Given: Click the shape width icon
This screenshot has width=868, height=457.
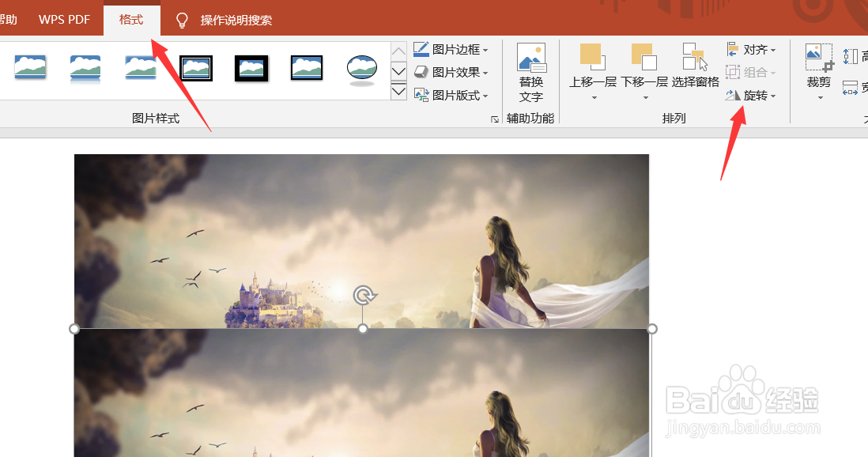Looking at the screenshot, I should pos(851,88).
